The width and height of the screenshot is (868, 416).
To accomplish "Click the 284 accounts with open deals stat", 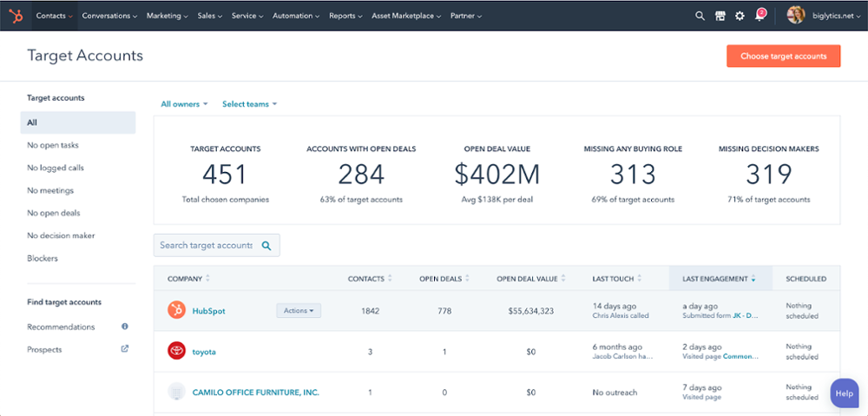I will [x=361, y=175].
